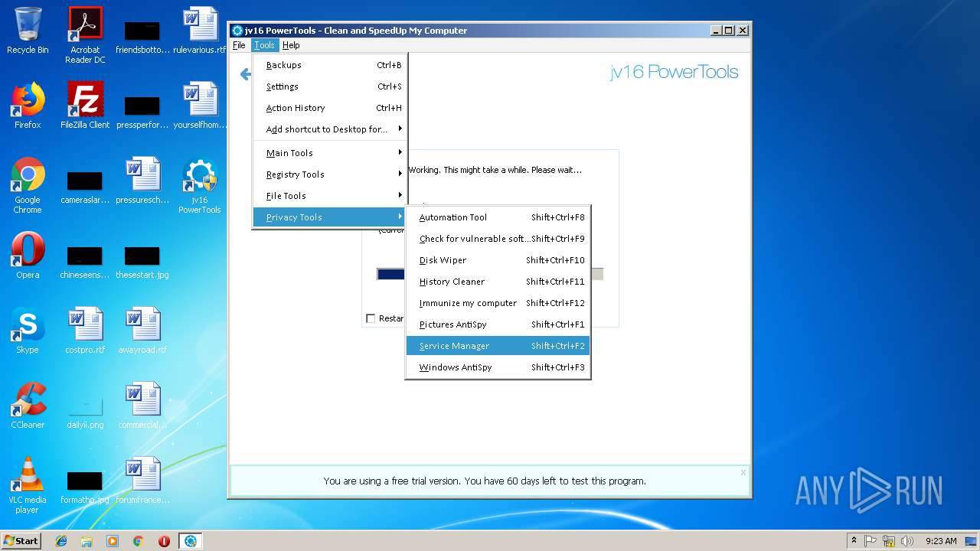Select Windows AntiSpy menu entry

click(498, 367)
